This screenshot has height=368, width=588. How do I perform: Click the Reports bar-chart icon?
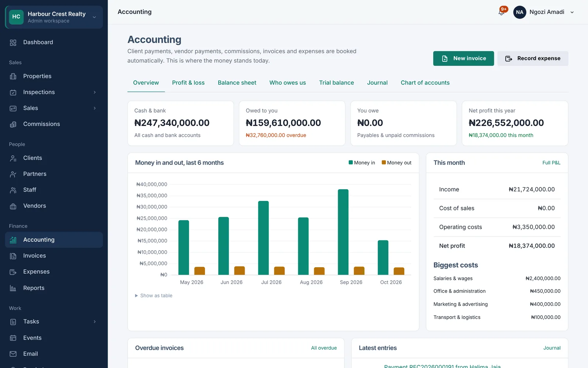(13, 288)
